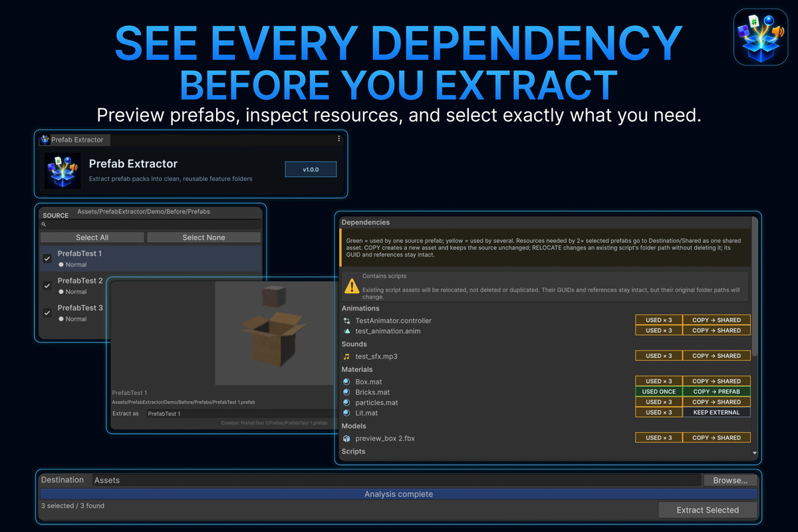Click the Models section heading
798x532 pixels.
pyautogui.click(x=354, y=426)
